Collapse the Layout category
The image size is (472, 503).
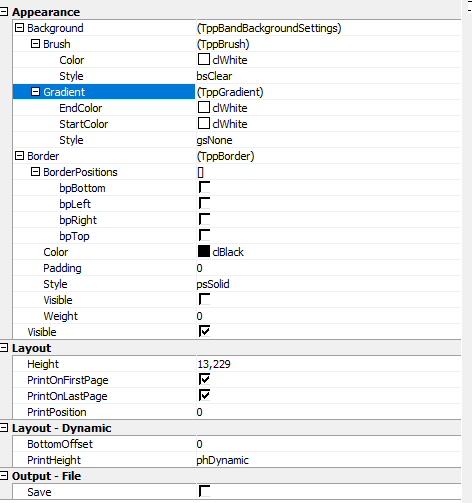(x=4, y=348)
